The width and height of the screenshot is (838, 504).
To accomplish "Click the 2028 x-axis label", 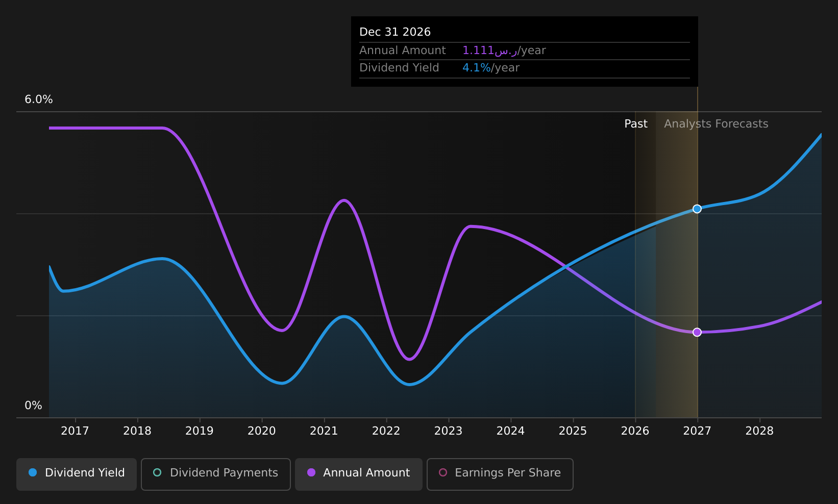I will pyautogui.click(x=760, y=431).
